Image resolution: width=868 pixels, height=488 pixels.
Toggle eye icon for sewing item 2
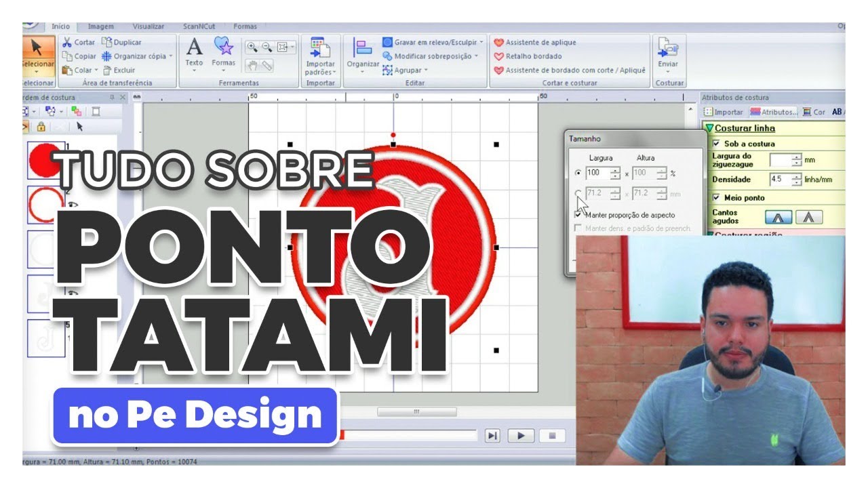(x=73, y=204)
